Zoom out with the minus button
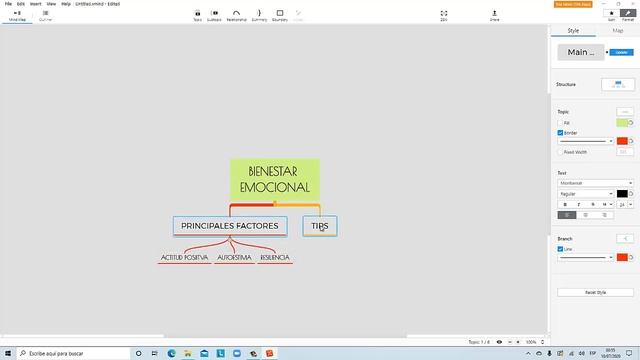Screen dimensions: 640x360 [x=510, y=342]
